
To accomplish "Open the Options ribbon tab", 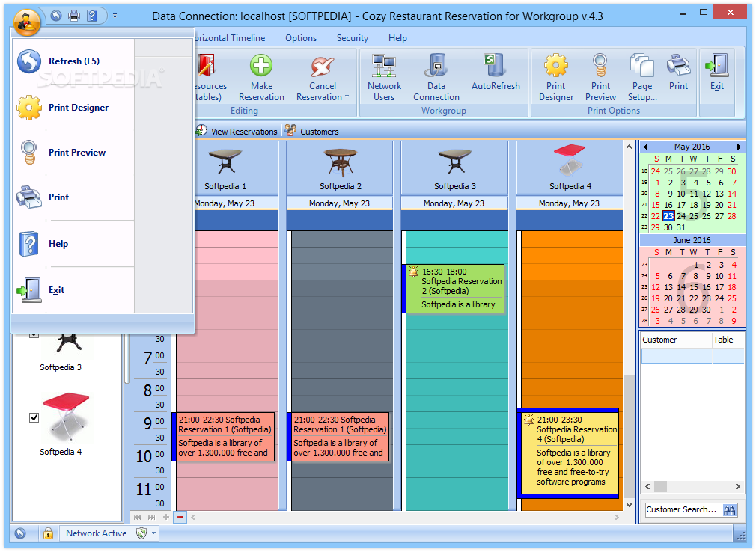I will tap(301, 38).
